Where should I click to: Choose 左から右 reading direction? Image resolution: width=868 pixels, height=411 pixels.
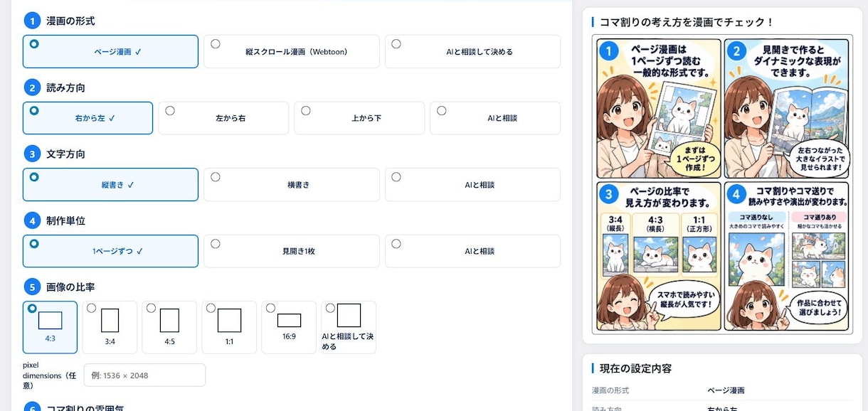tap(223, 118)
